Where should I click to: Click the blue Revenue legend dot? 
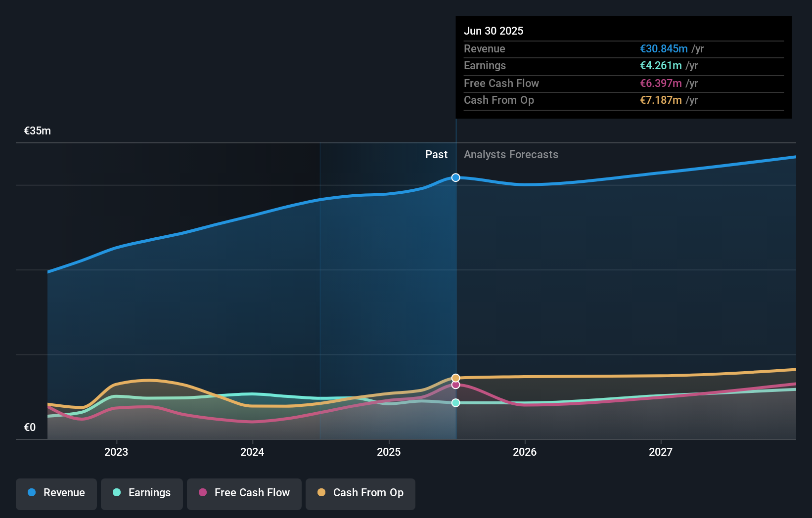tap(32, 492)
